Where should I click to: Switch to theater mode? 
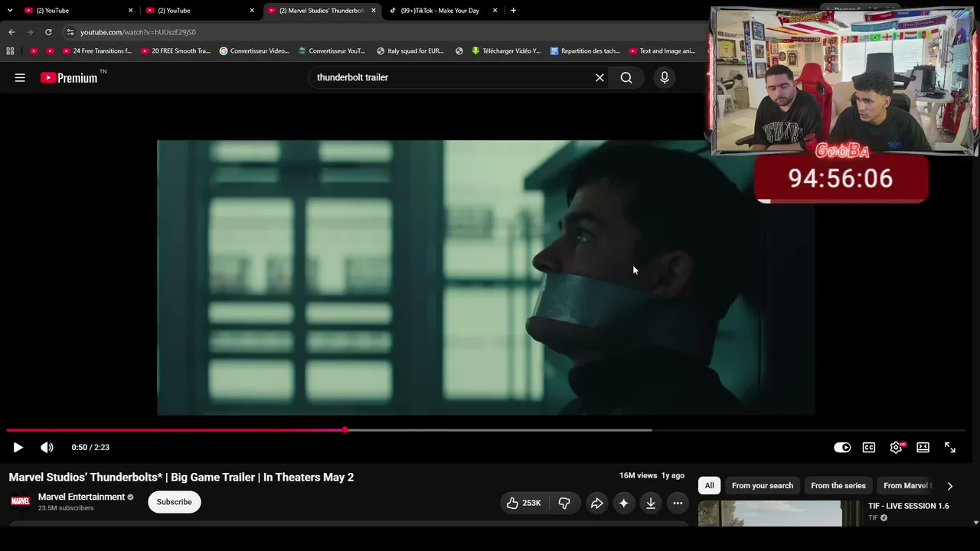[923, 448]
